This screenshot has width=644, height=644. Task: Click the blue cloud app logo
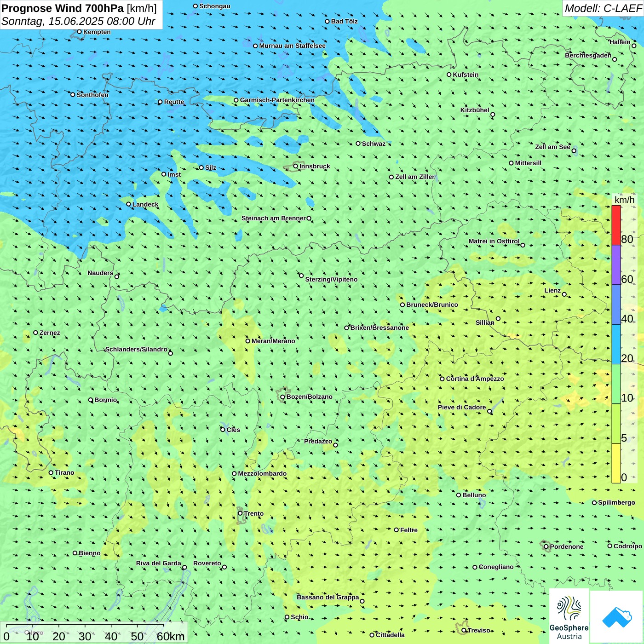617,617
